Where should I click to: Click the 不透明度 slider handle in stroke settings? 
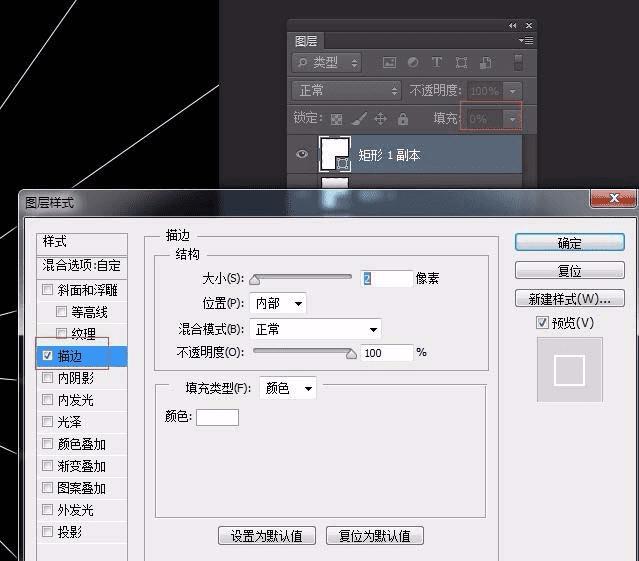click(x=351, y=354)
